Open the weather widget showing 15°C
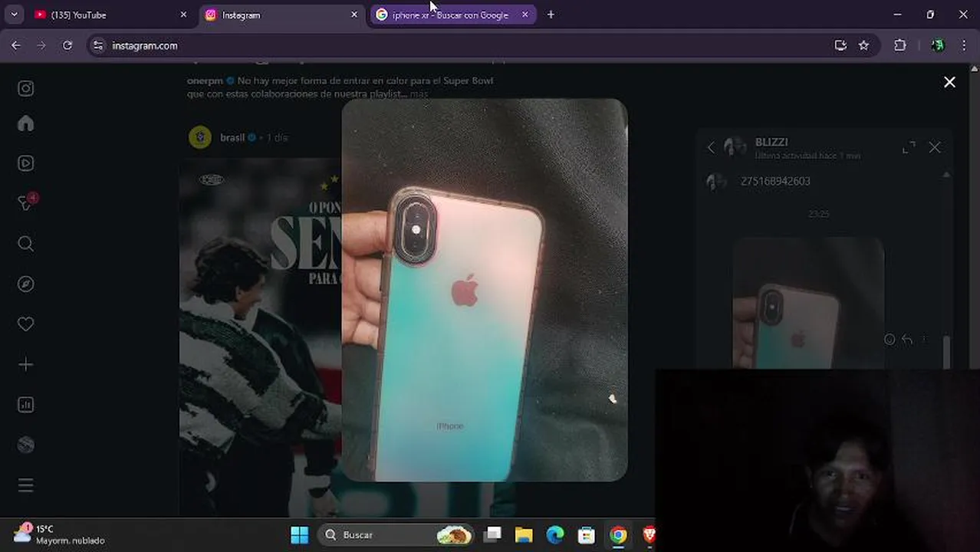The height and width of the screenshot is (552, 980). click(59, 534)
